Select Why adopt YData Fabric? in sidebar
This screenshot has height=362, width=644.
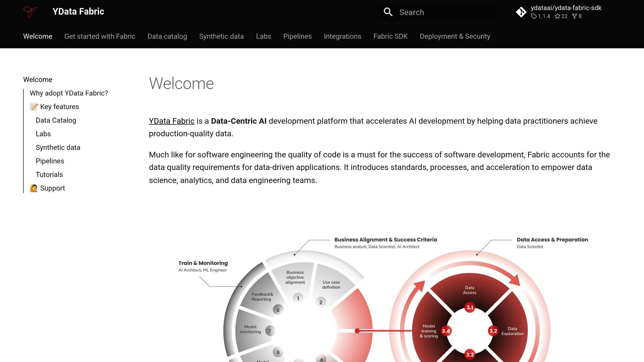tap(69, 93)
